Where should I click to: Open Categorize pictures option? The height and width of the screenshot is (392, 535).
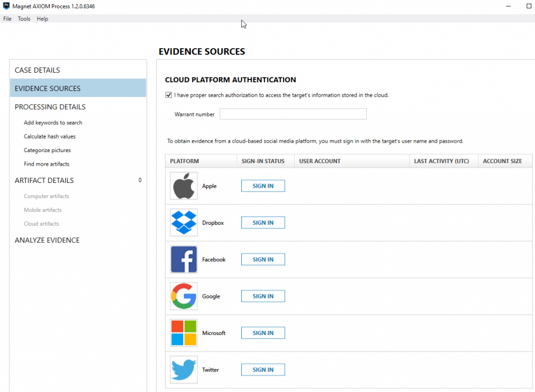[47, 150]
